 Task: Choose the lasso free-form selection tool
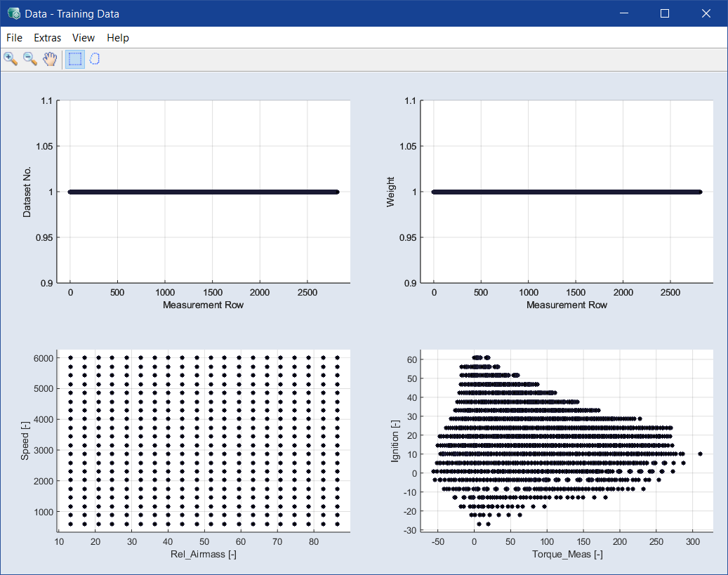[94, 59]
